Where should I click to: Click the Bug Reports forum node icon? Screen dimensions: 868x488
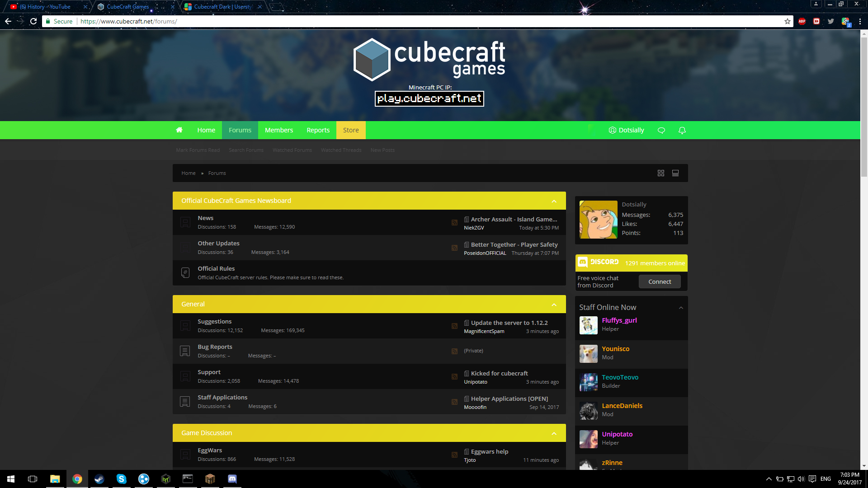185,351
